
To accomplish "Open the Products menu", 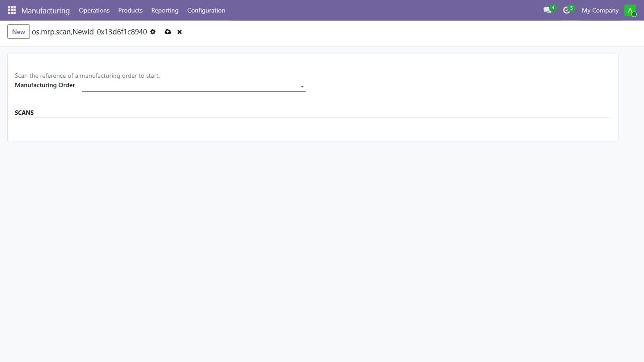I will click(131, 10).
